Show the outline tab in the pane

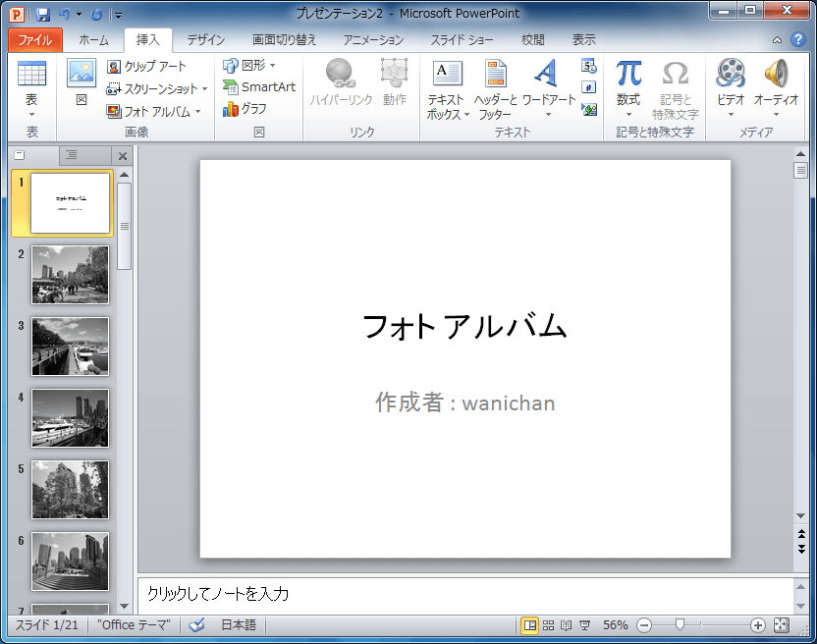pyautogui.click(x=72, y=155)
